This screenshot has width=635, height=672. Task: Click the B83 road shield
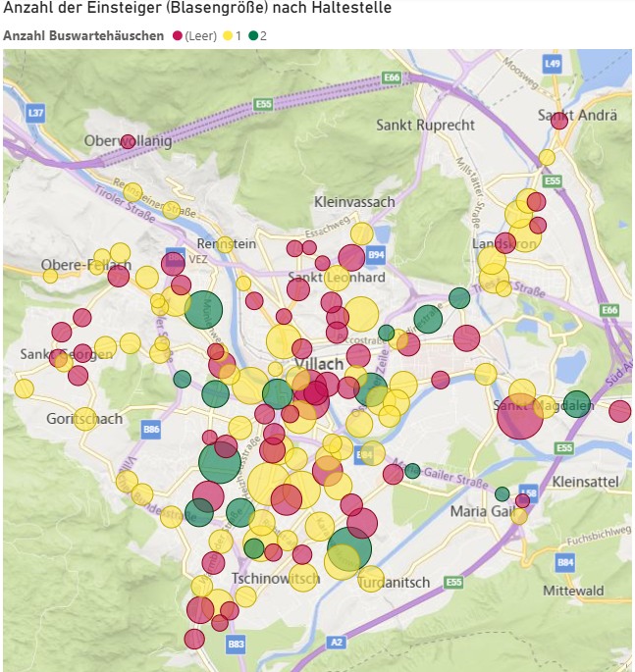click(x=236, y=645)
